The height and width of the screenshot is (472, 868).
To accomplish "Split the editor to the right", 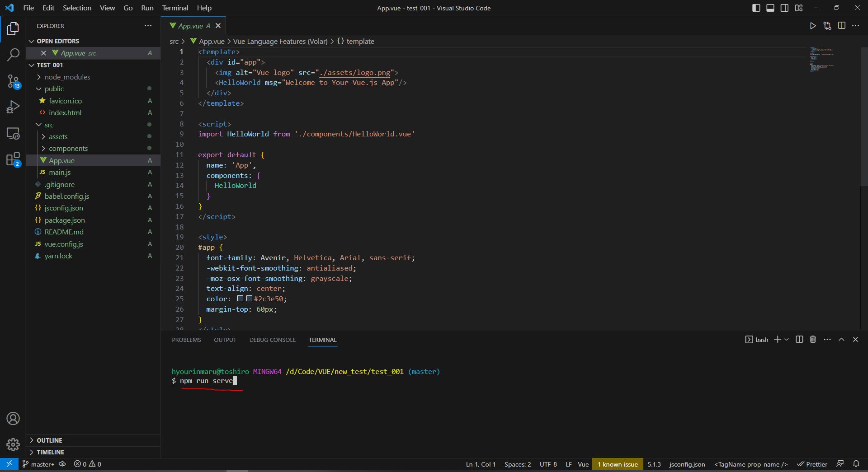I will tap(841, 26).
